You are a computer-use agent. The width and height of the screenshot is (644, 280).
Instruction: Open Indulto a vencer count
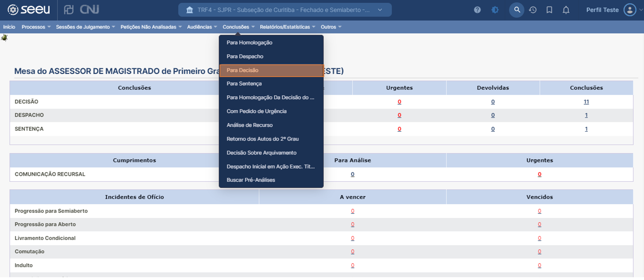pos(353,266)
